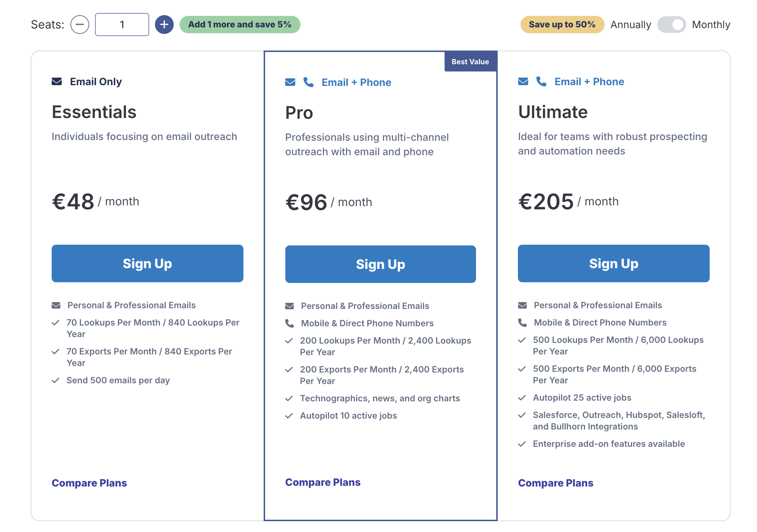Click the envelope icon above Ultimate plan
The height and width of the screenshot is (532, 757).
[x=523, y=82]
